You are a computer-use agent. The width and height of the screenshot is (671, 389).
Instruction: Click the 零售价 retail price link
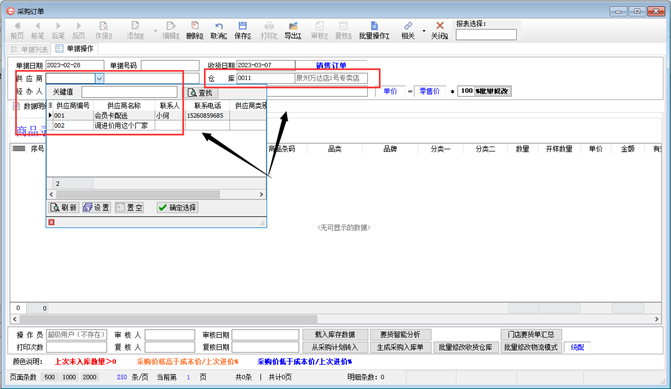pyautogui.click(x=429, y=91)
